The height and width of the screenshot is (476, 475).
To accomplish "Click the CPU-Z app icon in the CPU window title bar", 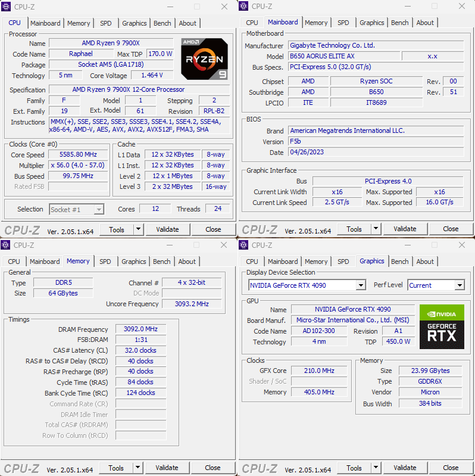I will 6,7.
